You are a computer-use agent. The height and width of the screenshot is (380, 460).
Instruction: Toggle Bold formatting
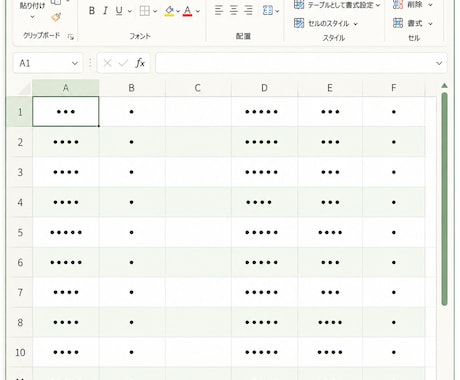coord(92,11)
